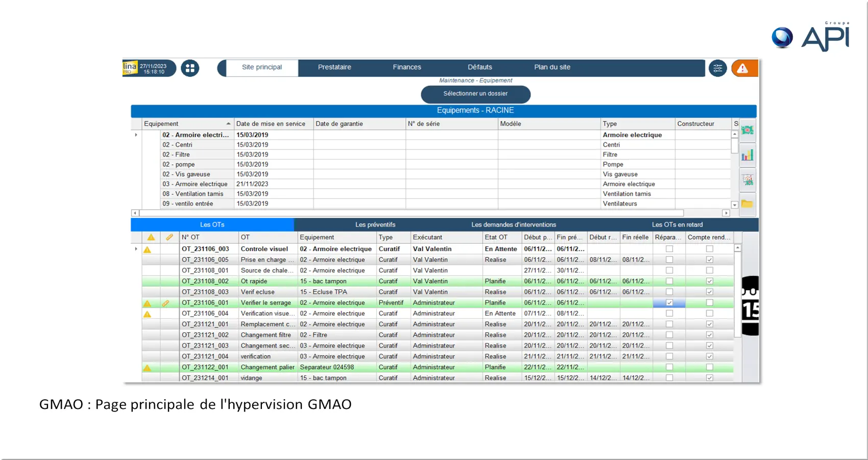Open the yellow folder icon
The height and width of the screenshot is (460, 868).
tap(748, 204)
